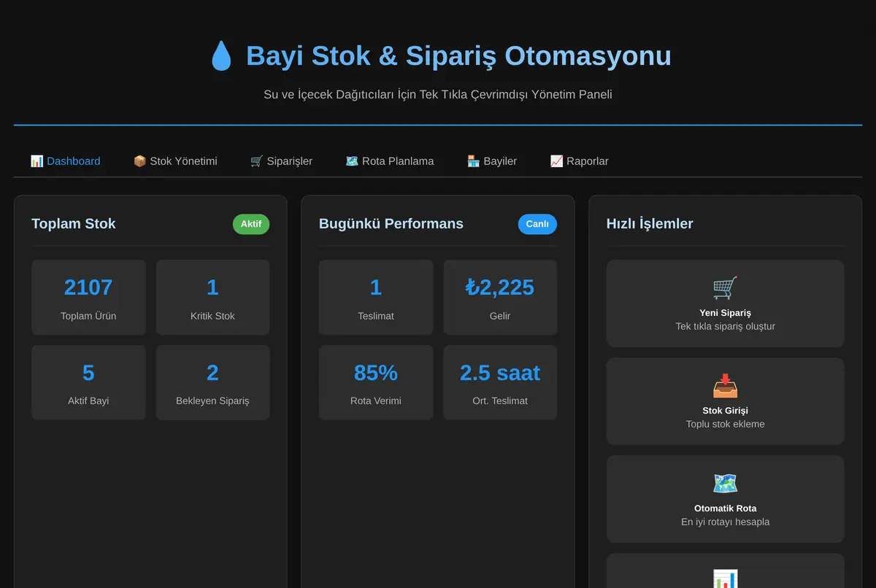Click the Otomatik Rota quick action title
The width and height of the screenshot is (876, 588).
point(725,508)
